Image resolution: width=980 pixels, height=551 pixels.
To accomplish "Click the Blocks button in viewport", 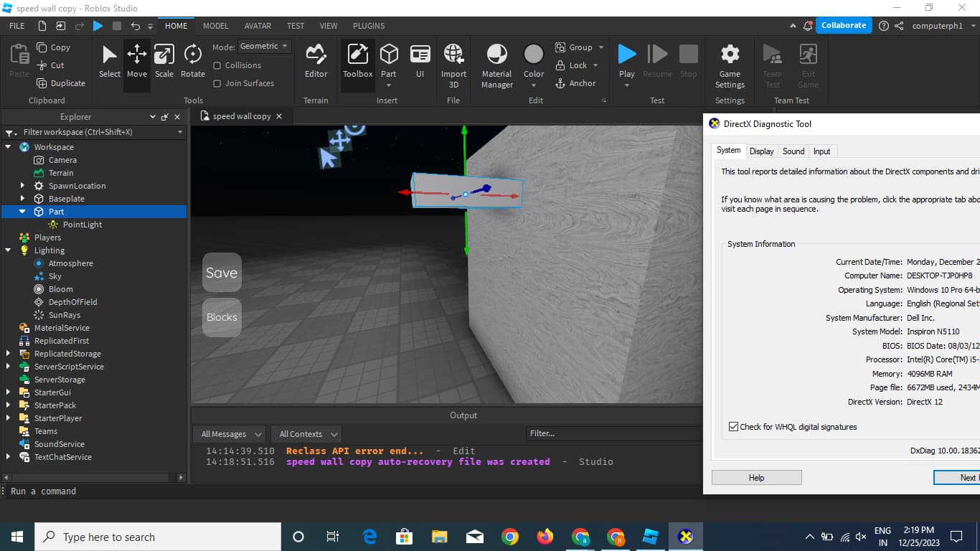I will coord(222,317).
